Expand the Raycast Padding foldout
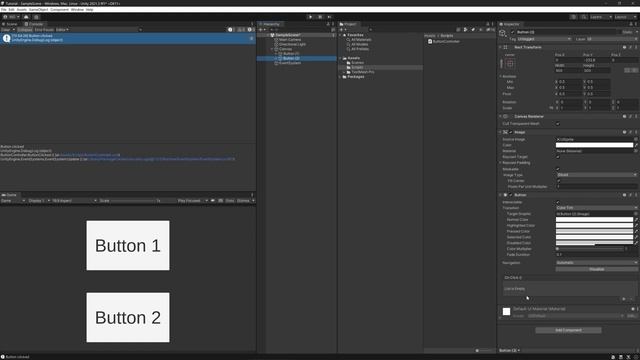The height and width of the screenshot is (360, 640). point(500,163)
